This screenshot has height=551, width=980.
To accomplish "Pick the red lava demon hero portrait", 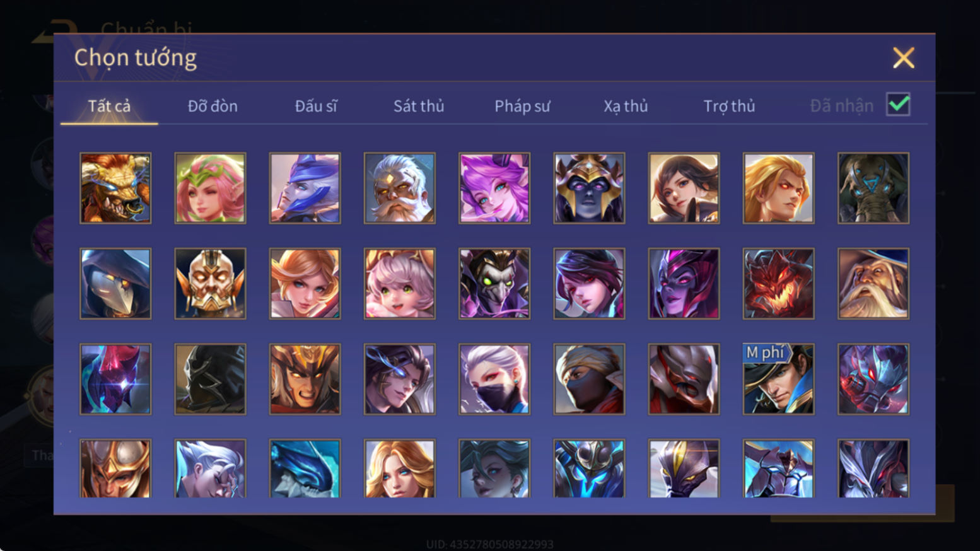I will (779, 284).
